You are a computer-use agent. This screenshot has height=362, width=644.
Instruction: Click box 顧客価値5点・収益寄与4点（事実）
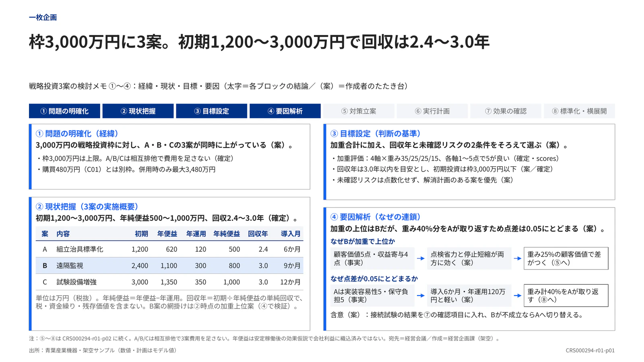(x=372, y=258)
